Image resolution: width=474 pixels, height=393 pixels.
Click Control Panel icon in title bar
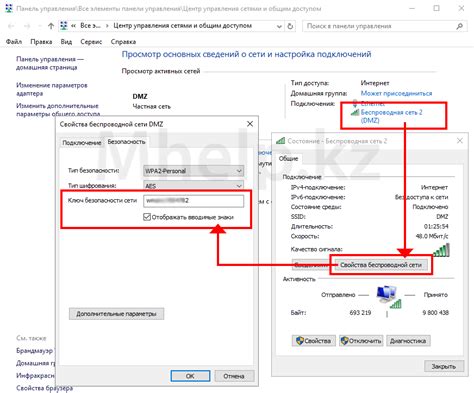[x=9, y=8]
